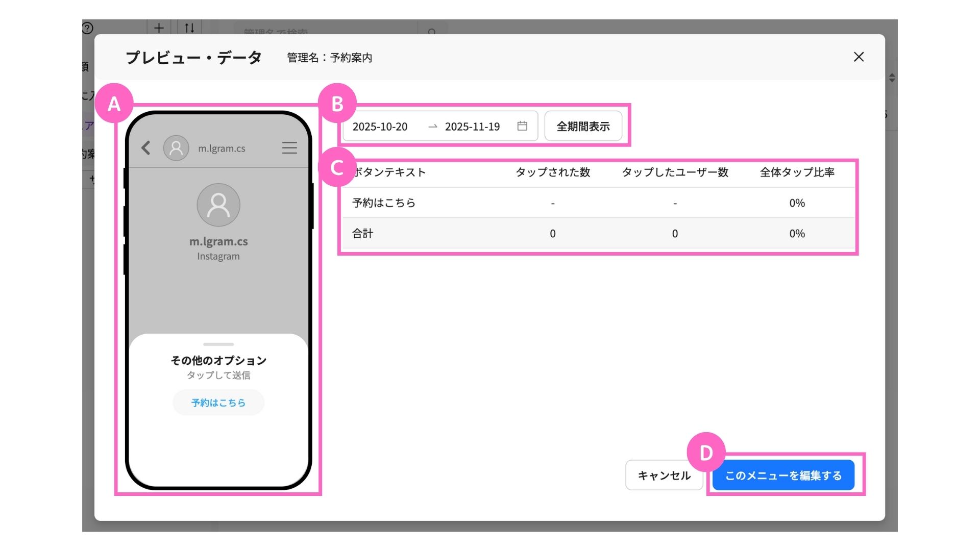Click the 全体タップ比率 column header
The height and width of the screenshot is (551, 980).
click(797, 172)
